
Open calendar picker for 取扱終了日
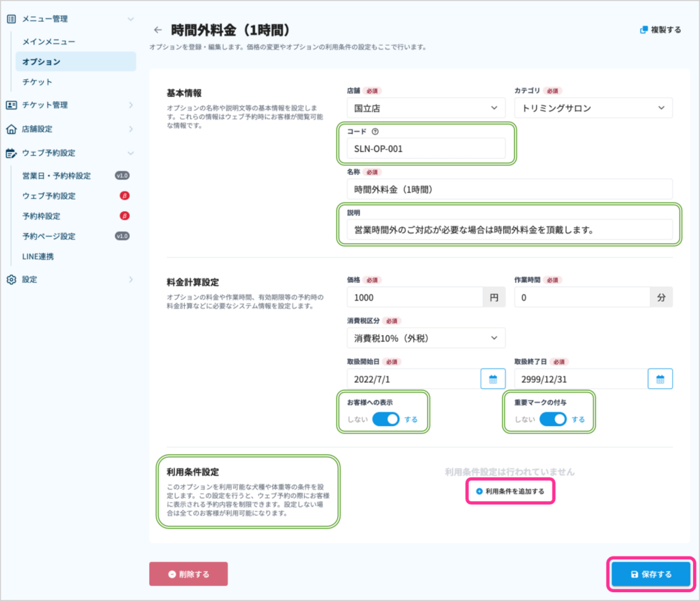point(660,379)
